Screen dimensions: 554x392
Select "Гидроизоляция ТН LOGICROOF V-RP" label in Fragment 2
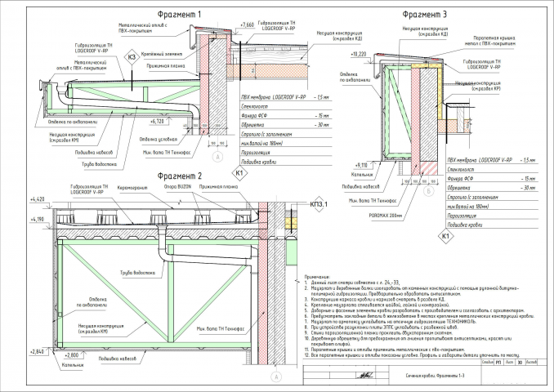click(x=89, y=189)
